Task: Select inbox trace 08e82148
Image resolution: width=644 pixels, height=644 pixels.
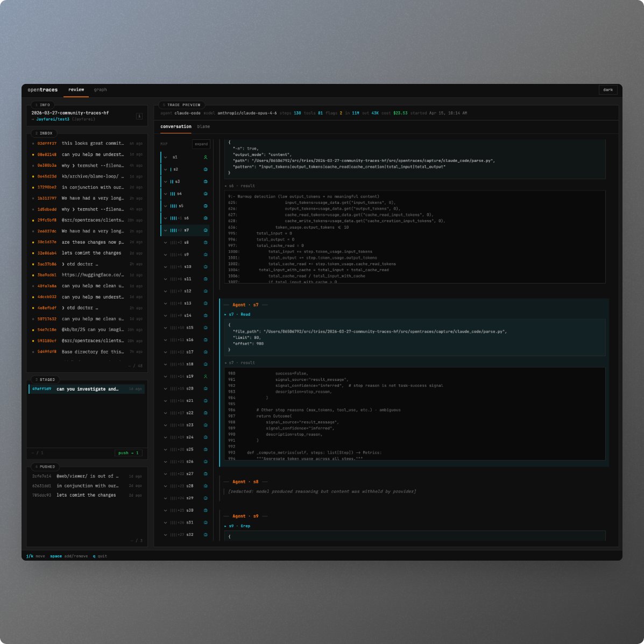Action: 87,155
